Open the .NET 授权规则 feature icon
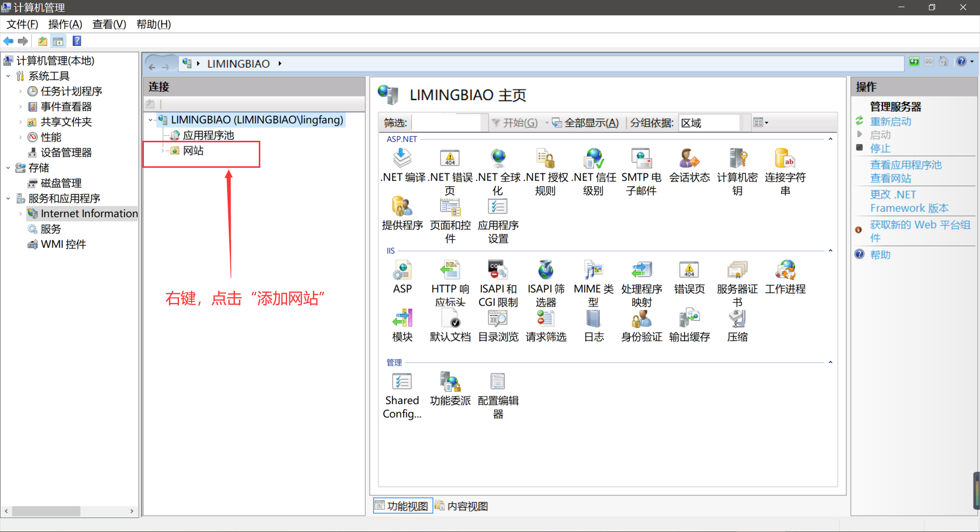Screen dimensions: 980x532 545,159
